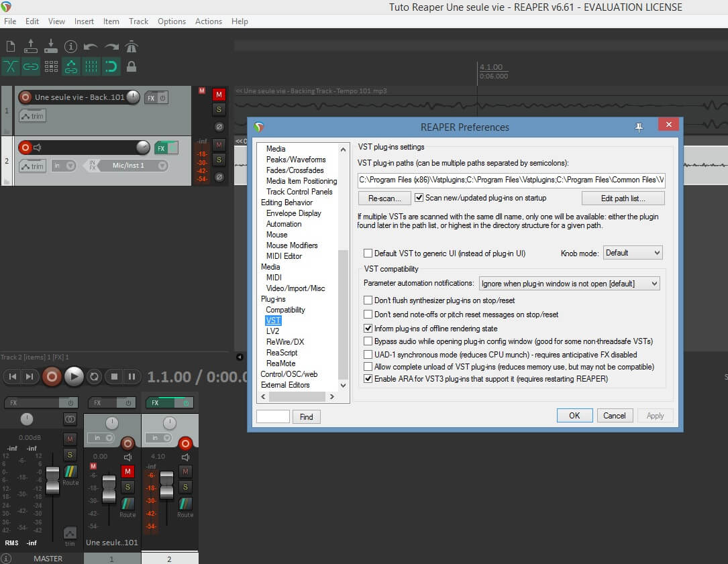Toggle Enable ARA for VST3 plug-ins
Screen dimensions: 728x564
[x=368, y=379]
